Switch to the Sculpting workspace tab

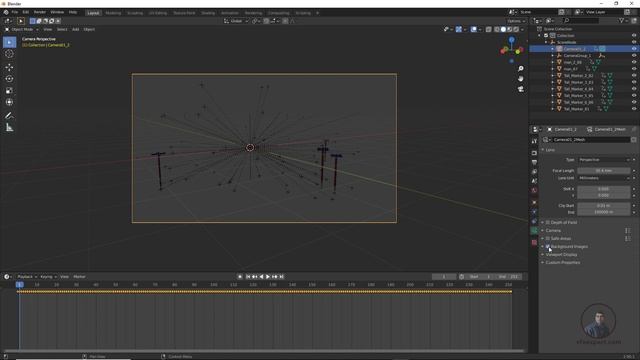(x=135, y=13)
